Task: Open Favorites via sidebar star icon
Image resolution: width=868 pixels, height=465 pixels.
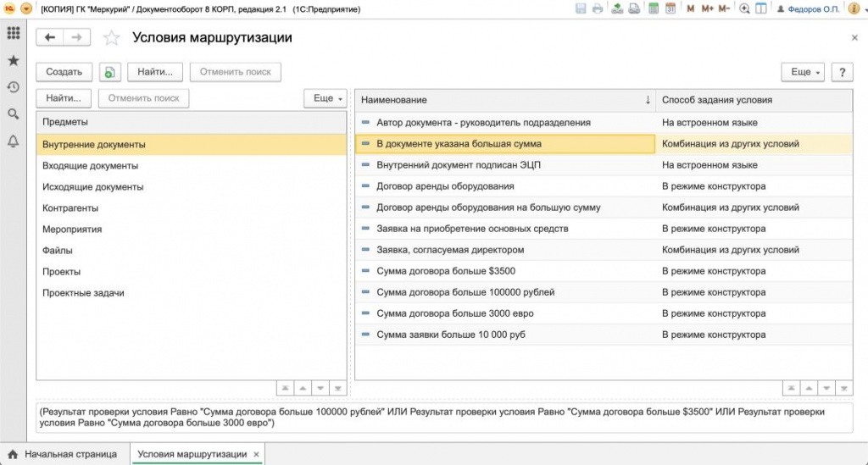Action: [x=13, y=61]
